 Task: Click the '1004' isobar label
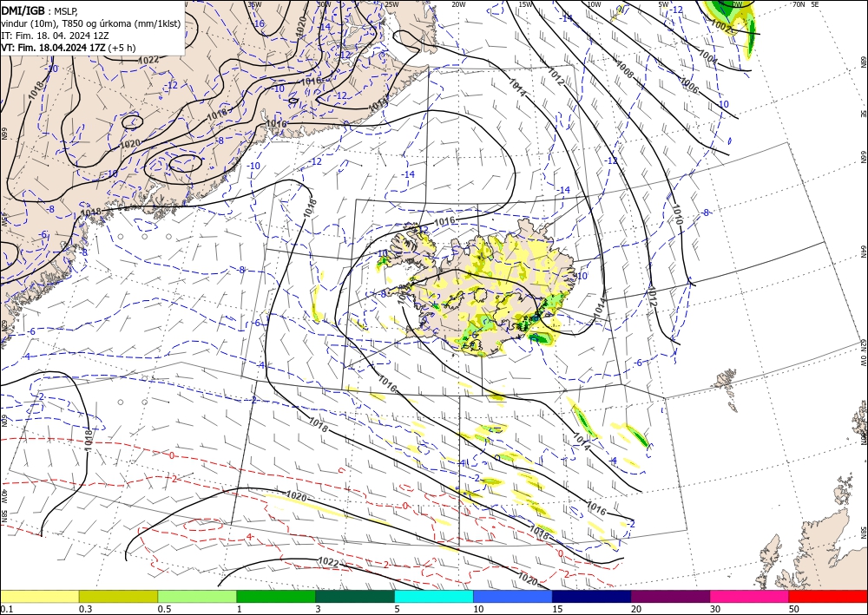708,57
